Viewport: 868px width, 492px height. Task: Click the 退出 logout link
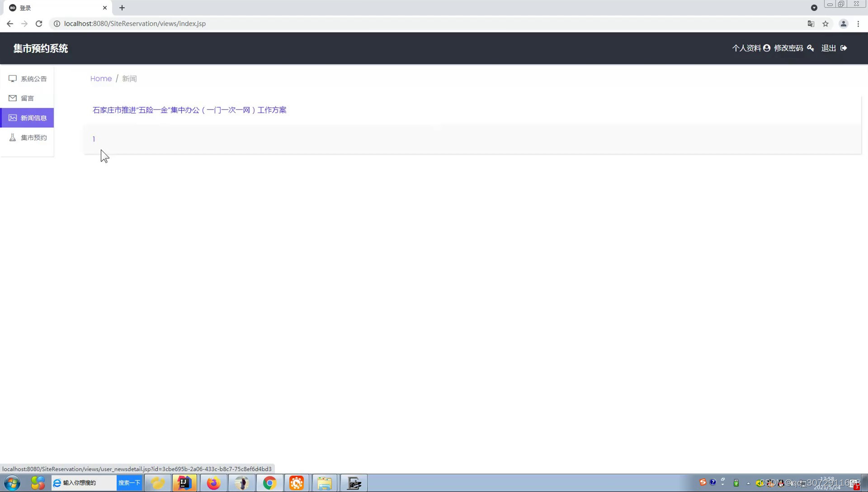click(829, 48)
